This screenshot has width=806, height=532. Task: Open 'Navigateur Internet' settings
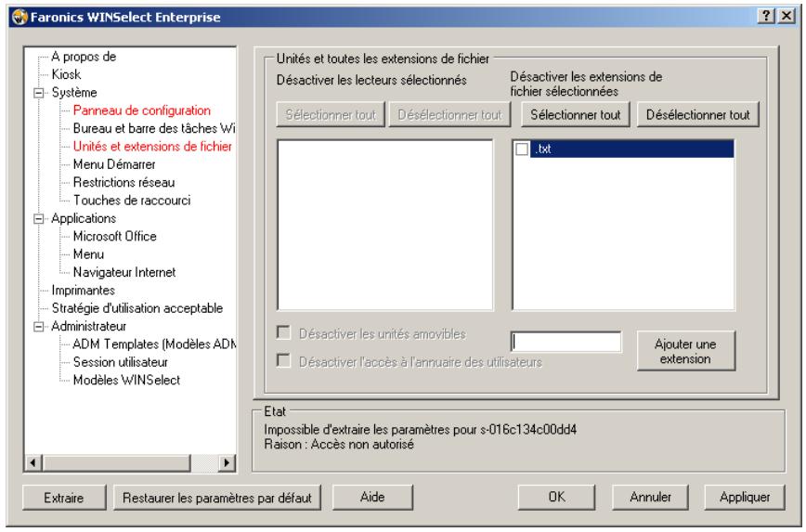click(x=124, y=272)
